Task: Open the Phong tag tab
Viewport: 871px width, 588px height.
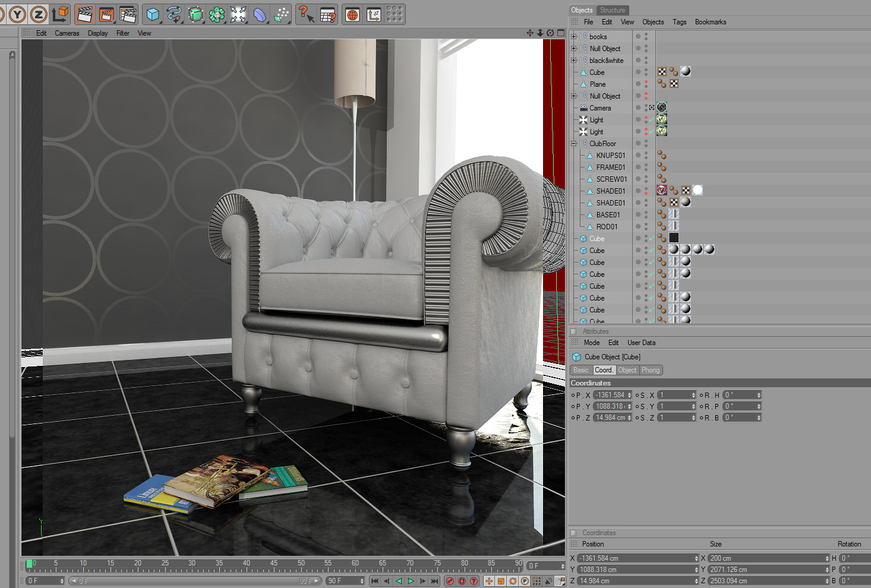Action: click(651, 370)
